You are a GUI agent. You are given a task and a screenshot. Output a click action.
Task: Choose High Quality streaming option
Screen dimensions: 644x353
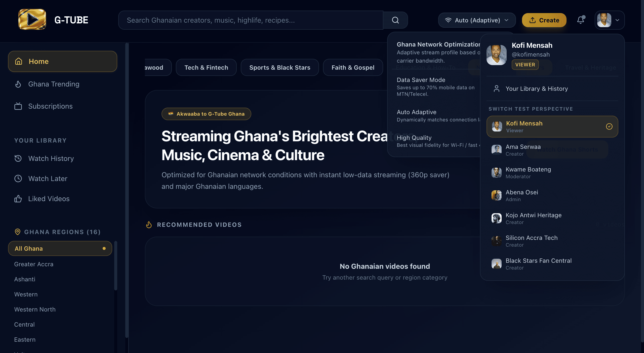click(436, 141)
